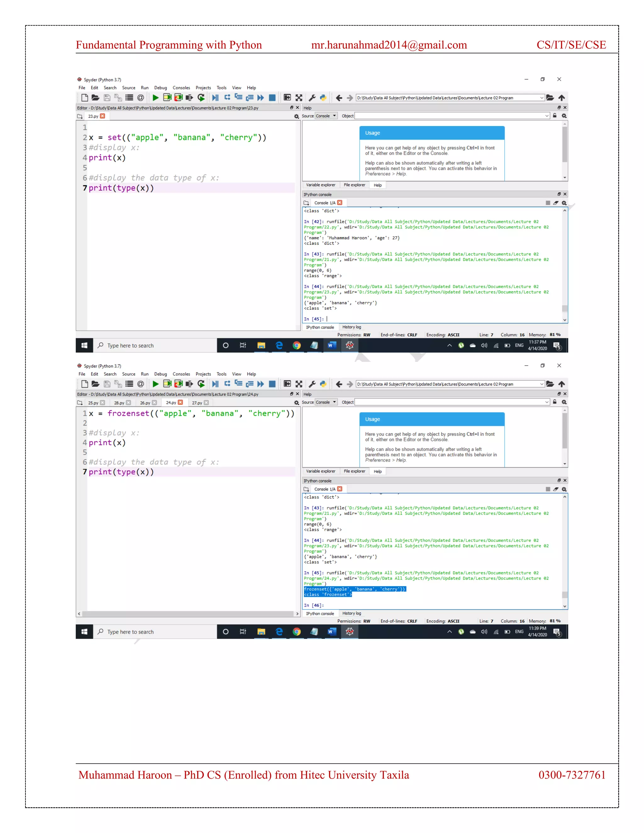The height and width of the screenshot is (833, 644).
Task: Click Run file in the 24.py window
Action: click(155, 384)
